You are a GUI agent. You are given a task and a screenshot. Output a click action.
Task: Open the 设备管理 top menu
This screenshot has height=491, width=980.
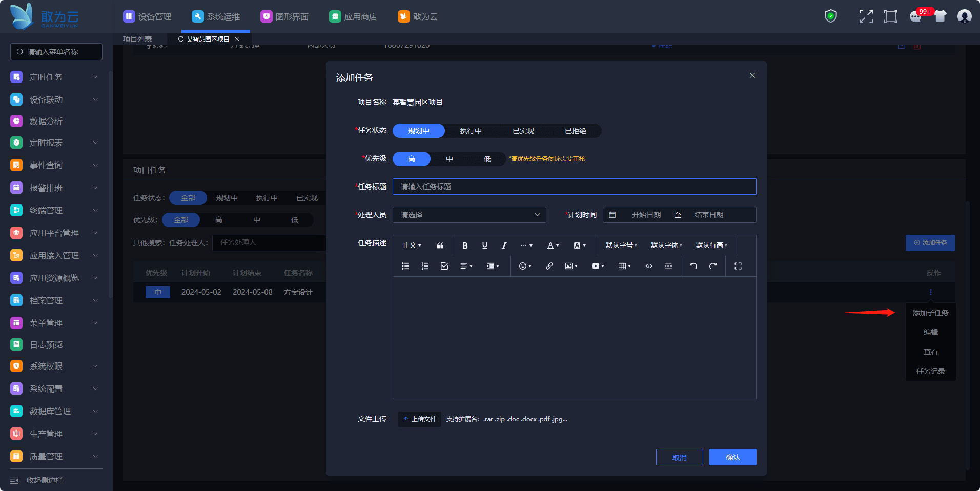pos(148,16)
